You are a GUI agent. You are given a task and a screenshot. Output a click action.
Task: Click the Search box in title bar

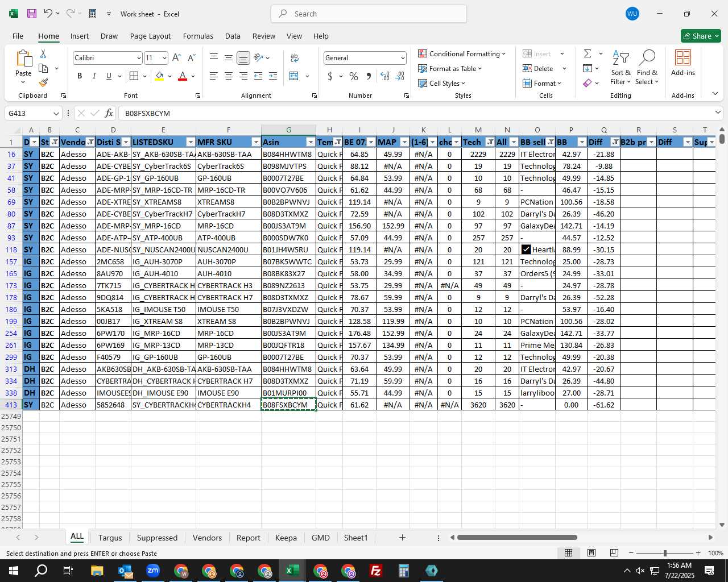[369, 14]
